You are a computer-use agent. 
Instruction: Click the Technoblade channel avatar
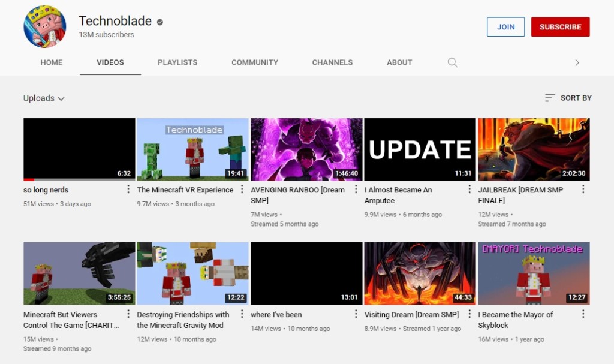pos(44,27)
